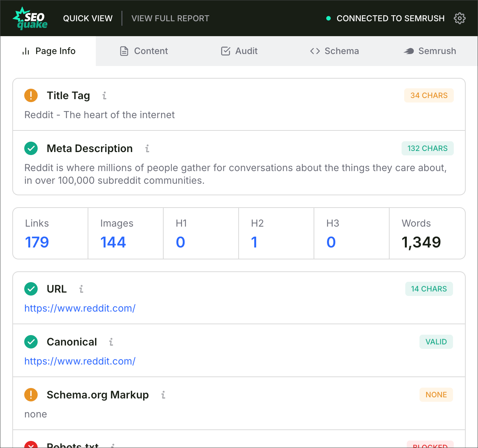
Task: Click the 34 CHARS badge
Action: [429, 95]
